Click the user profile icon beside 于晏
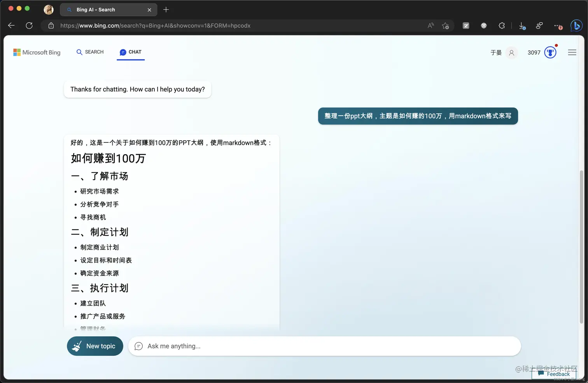 (x=511, y=52)
